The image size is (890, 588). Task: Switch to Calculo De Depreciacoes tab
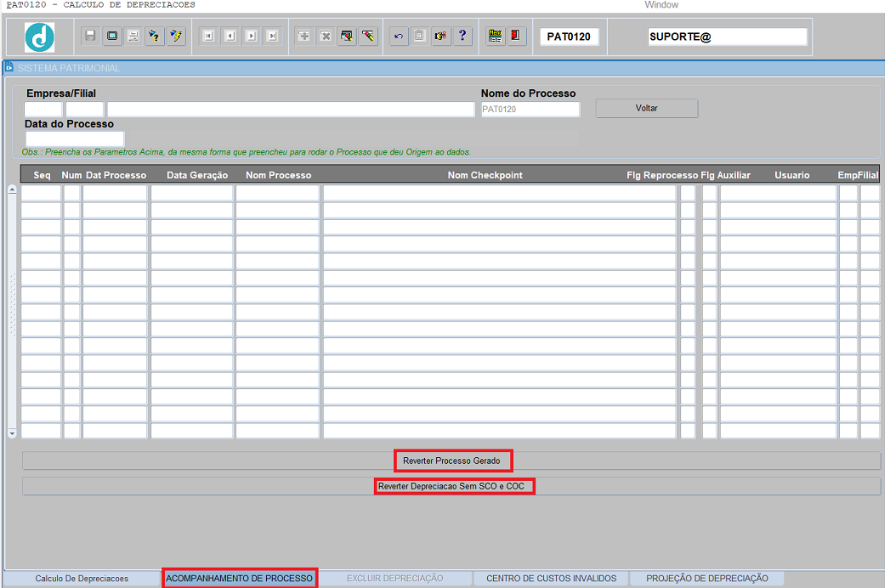(x=82, y=579)
